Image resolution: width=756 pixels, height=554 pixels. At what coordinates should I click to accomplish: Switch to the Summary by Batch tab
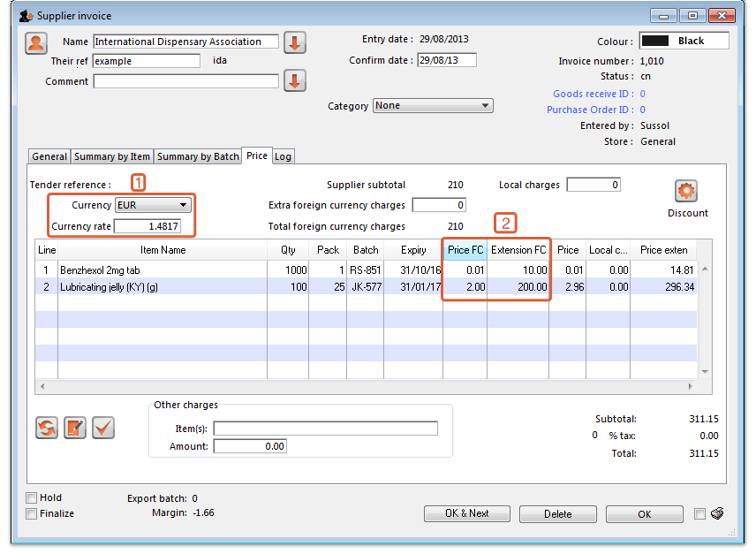199,156
